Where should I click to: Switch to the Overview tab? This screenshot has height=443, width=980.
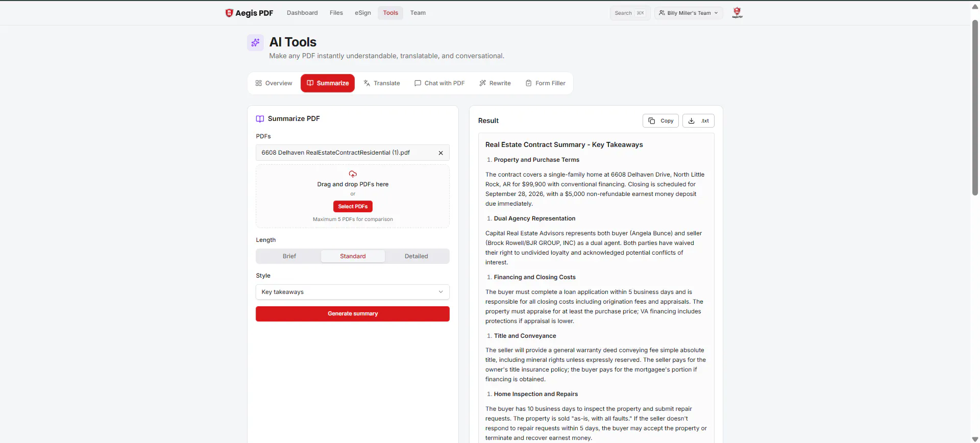click(x=274, y=83)
